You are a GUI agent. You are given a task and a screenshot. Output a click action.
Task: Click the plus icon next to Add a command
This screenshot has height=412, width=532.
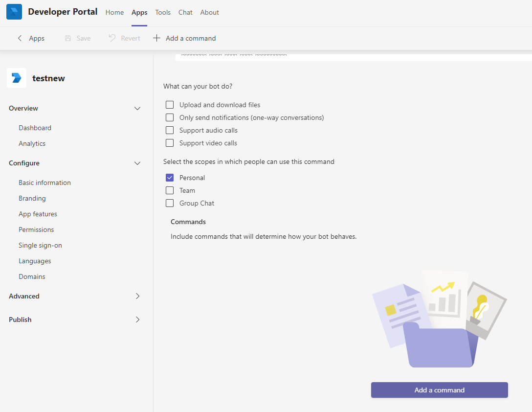click(x=156, y=38)
